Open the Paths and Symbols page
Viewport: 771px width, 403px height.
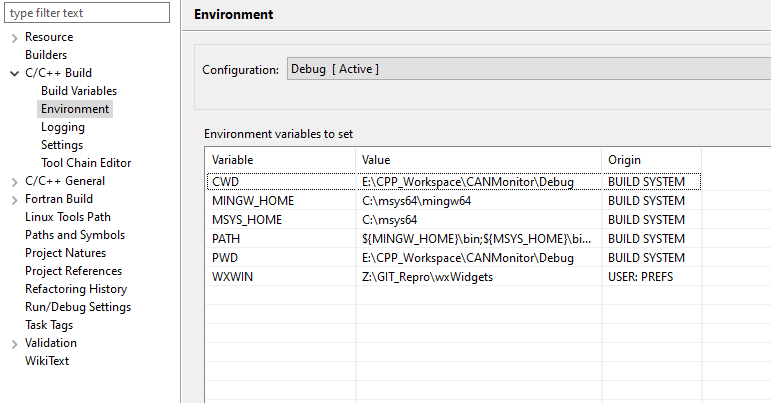coord(75,235)
